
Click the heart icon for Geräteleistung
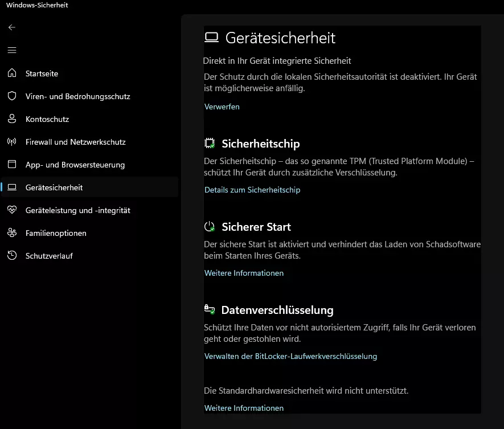12,210
